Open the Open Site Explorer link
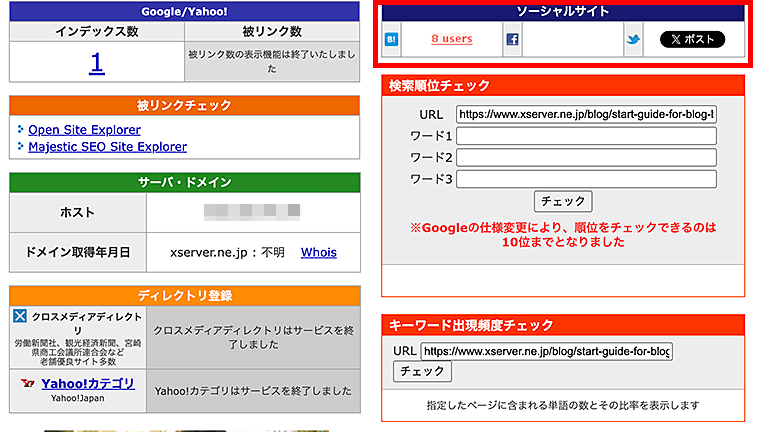The image size is (760, 432). (x=84, y=130)
